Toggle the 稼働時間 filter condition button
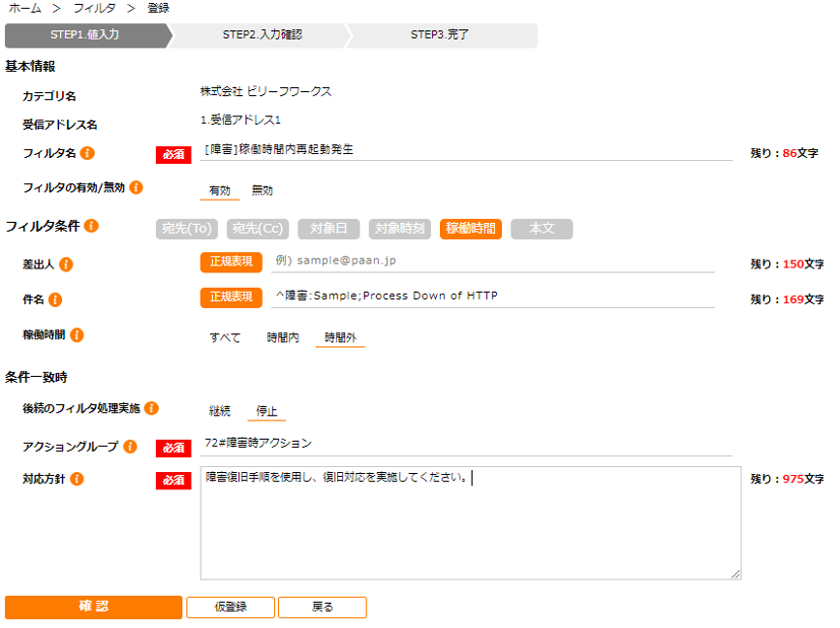 click(471, 229)
